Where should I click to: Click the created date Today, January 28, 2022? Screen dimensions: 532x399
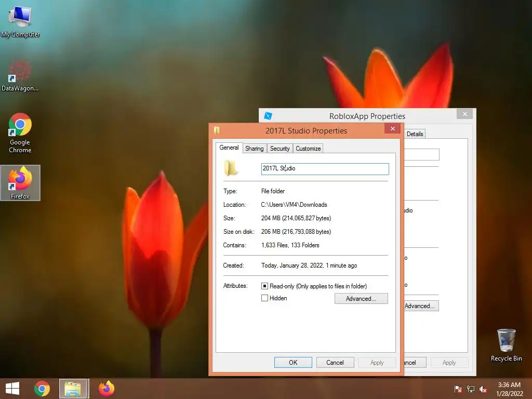coord(309,265)
